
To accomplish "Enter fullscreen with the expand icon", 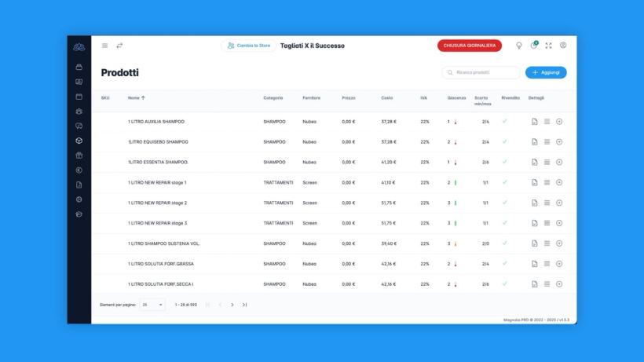I will tap(548, 46).
